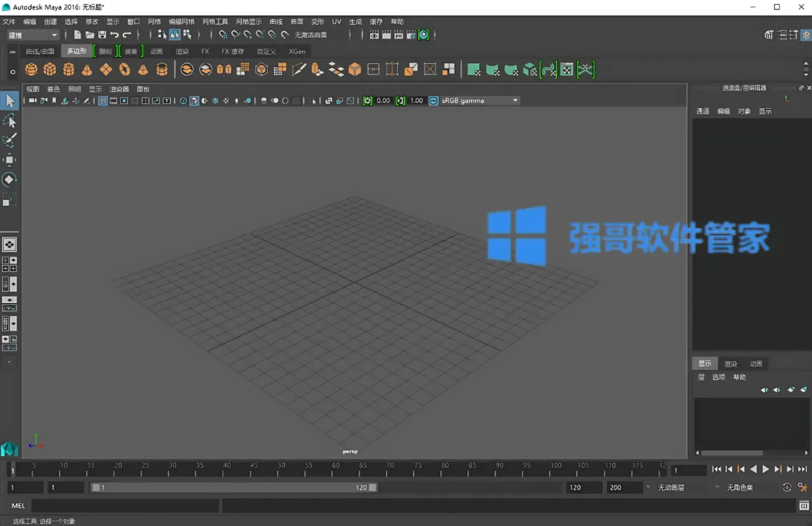
Task: Expand the 无动画层 animation layer dropdown
Action: pyautogui.click(x=649, y=487)
